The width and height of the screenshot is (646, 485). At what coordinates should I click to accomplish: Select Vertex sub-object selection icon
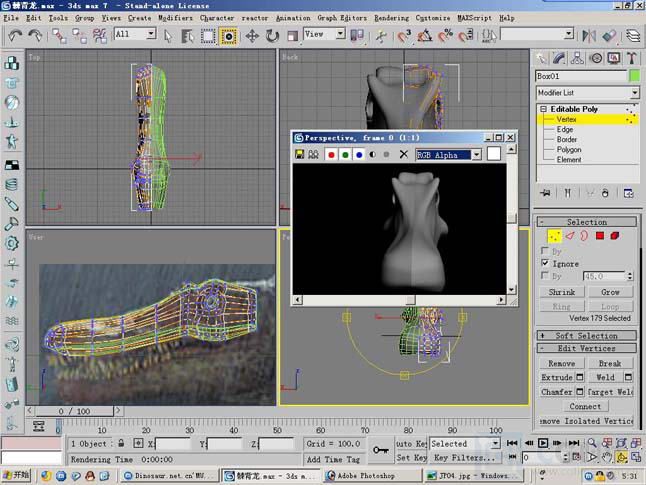(x=555, y=236)
